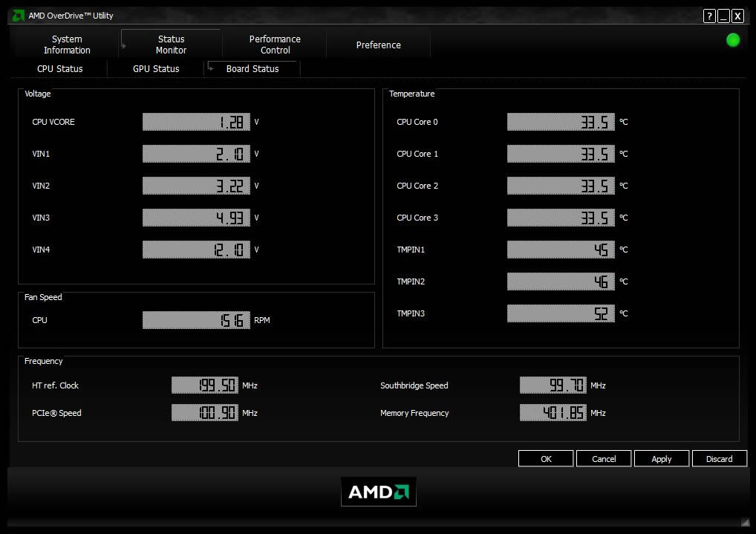Close the OverDrive window
The height and width of the screenshot is (534, 756).
click(737, 16)
